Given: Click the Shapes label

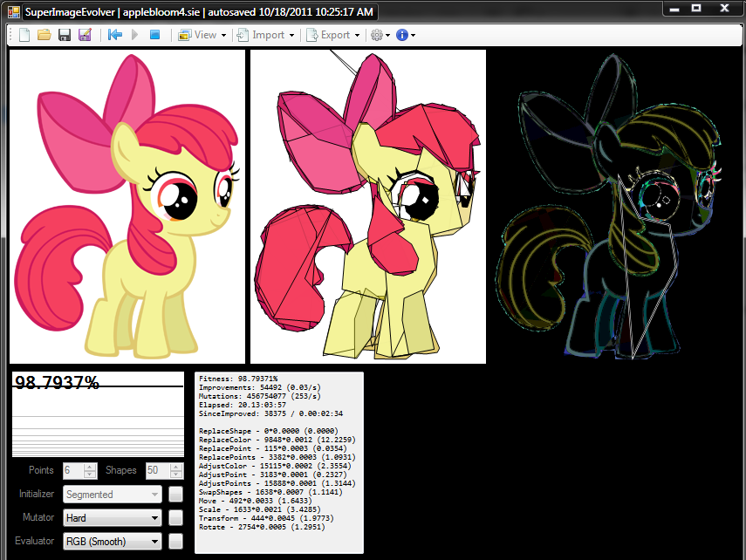Looking at the screenshot, I should click(121, 470).
